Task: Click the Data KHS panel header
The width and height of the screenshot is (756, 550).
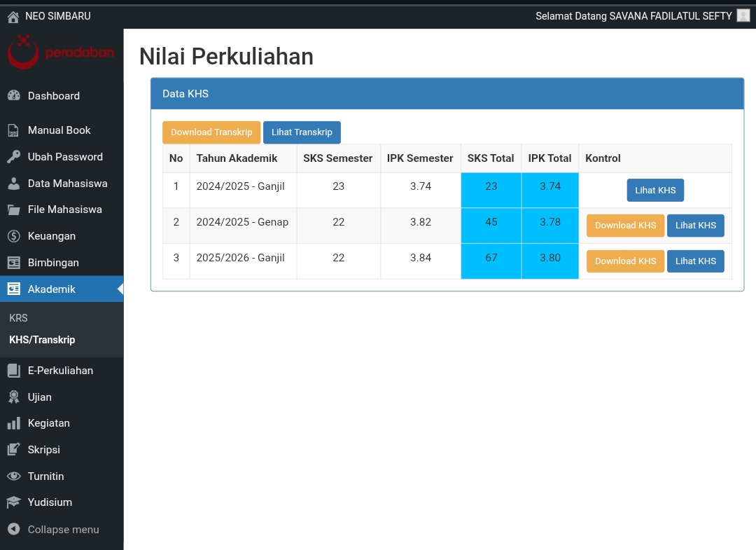Action: pyautogui.click(x=447, y=94)
